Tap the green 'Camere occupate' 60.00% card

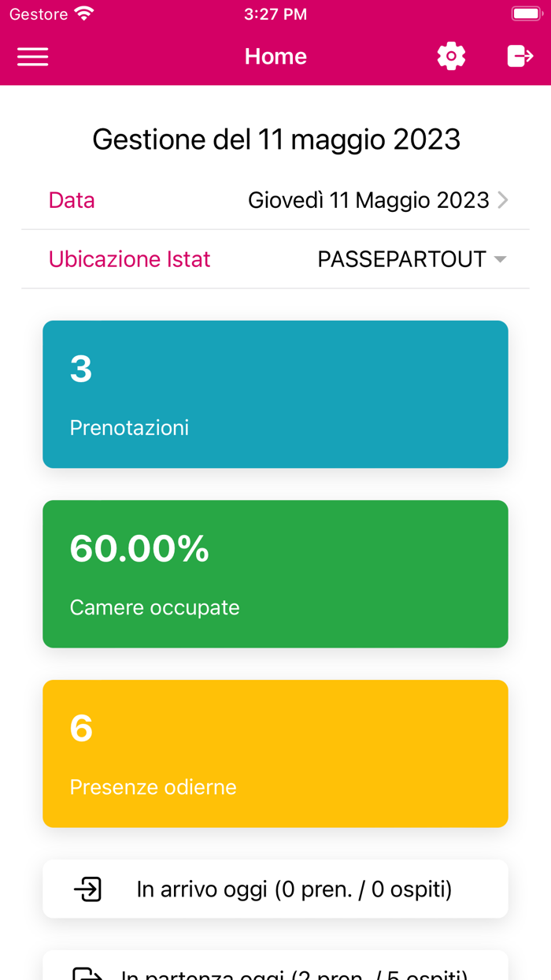tap(275, 574)
